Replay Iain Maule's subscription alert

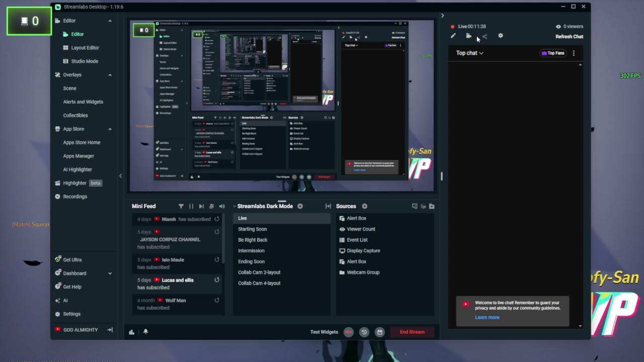[217, 260]
